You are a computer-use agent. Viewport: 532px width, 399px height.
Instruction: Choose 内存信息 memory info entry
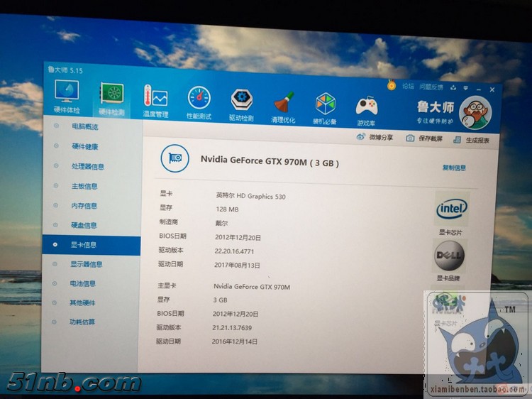84,206
